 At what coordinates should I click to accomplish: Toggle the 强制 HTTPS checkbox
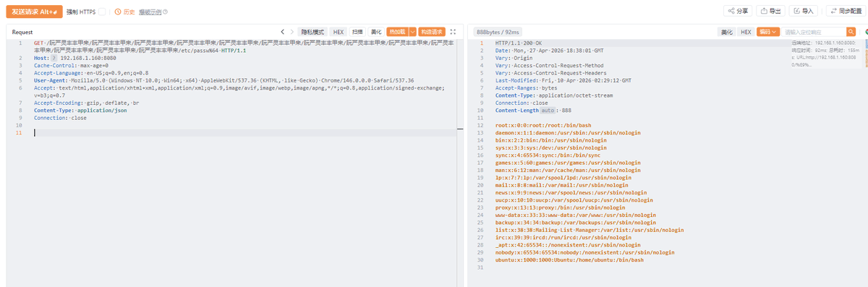pos(102,12)
